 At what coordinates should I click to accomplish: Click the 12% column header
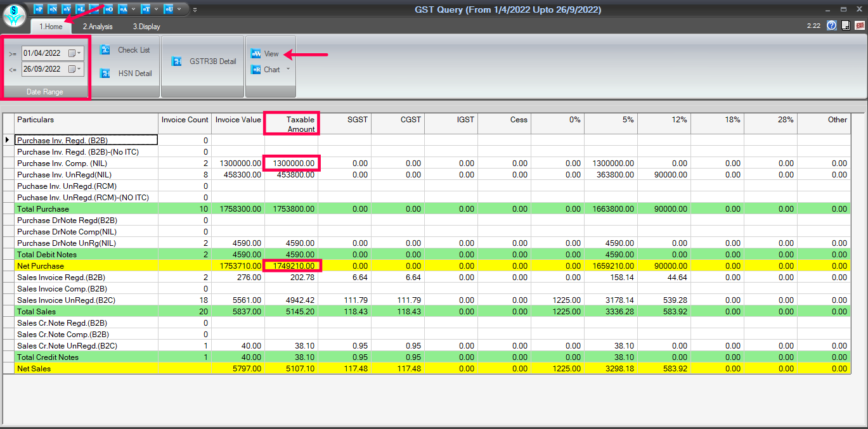(x=664, y=124)
